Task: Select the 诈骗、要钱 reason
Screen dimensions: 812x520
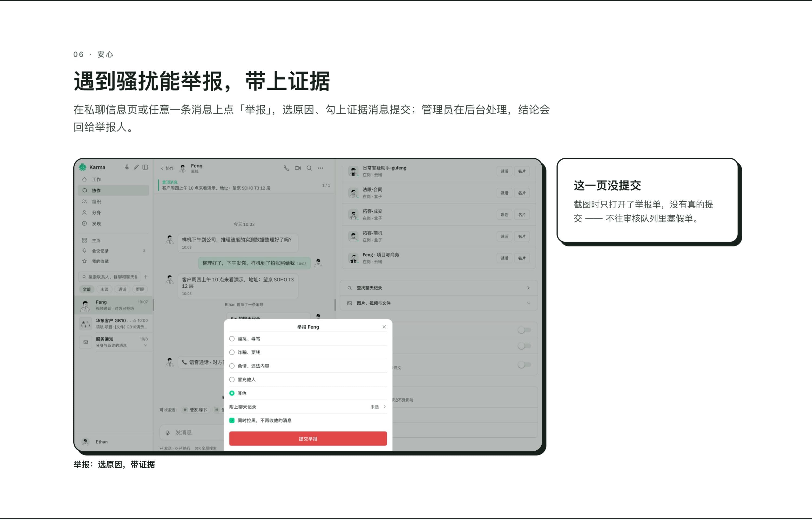Action: (x=308, y=352)
